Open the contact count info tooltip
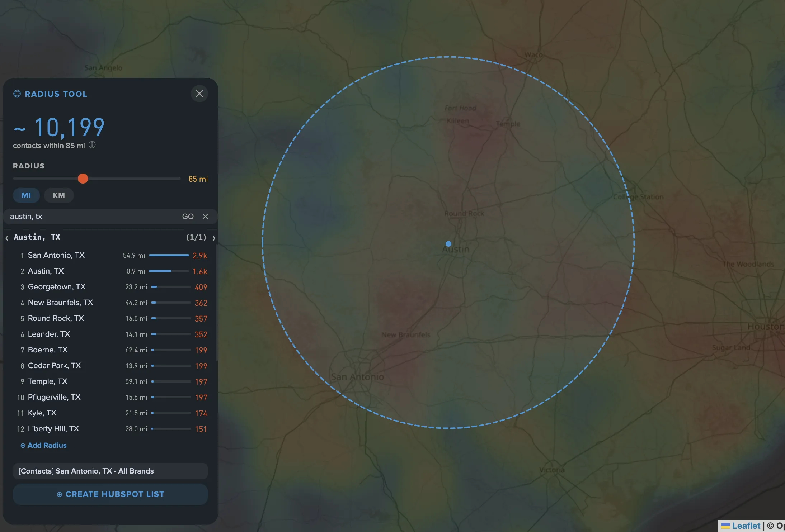 (92, 145)
